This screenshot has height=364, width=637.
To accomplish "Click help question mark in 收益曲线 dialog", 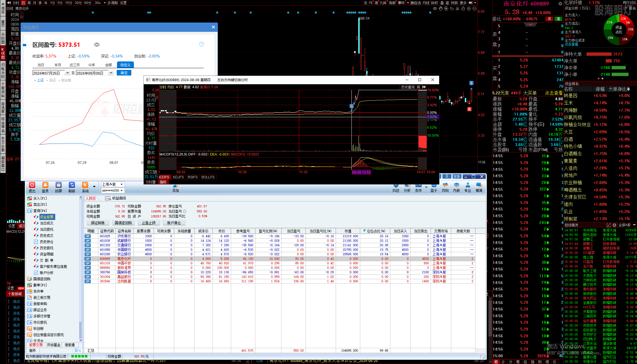I will pyautogui.click(x=202, y=44).
